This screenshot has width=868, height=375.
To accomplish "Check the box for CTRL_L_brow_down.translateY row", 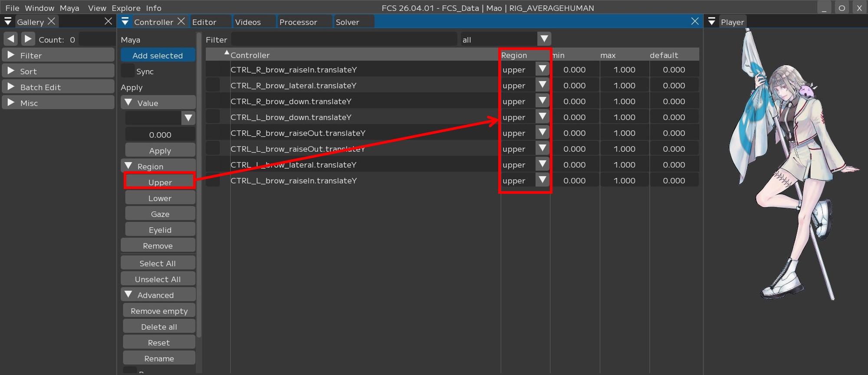I will pyautogui.click(x=213, y=117).
